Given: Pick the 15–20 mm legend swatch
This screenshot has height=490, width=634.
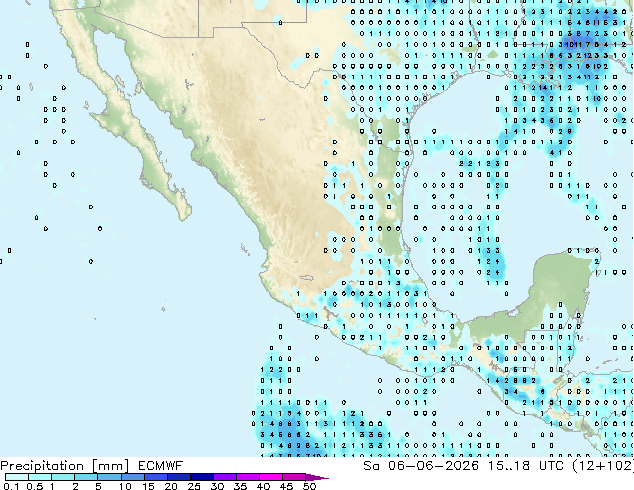Looking at the screenshot, I should (155, 477).
